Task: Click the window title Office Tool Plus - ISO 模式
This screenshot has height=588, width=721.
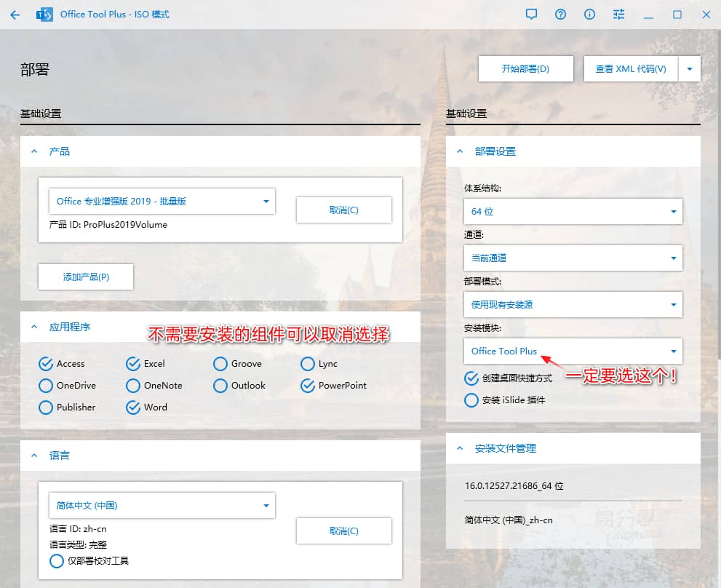Action: 114,15
